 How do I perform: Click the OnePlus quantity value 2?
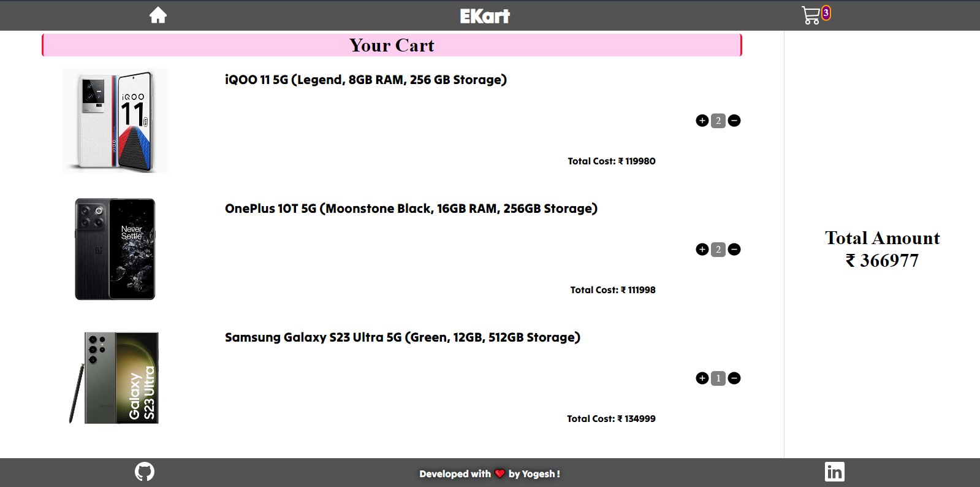pyautogui.click(x=718, y=250)
